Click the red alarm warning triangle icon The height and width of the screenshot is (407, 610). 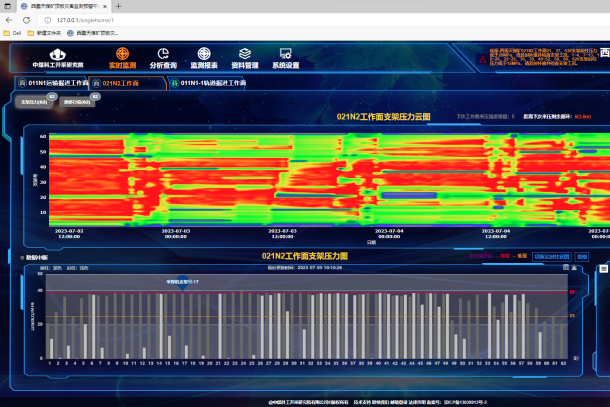pyautogui.click(x=481, y=60)
